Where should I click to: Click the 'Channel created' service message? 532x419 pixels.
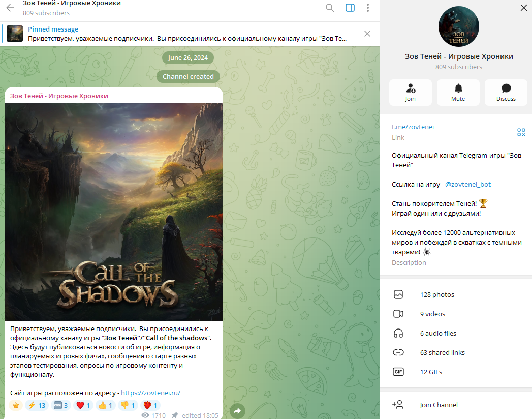pos(188,76)
